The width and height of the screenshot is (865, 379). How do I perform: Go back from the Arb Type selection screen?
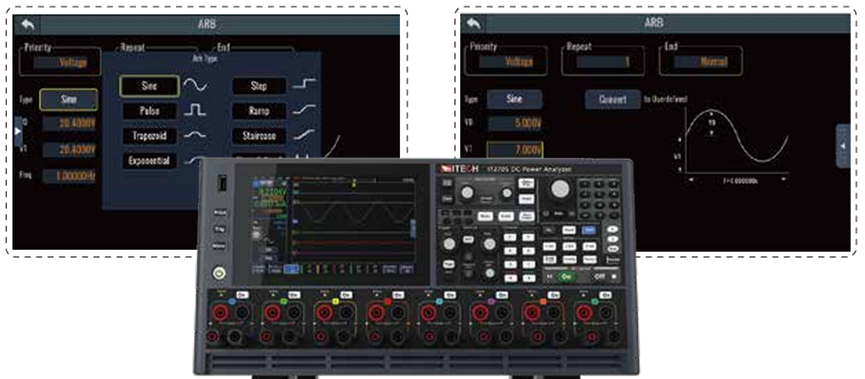tap(27, 25)
